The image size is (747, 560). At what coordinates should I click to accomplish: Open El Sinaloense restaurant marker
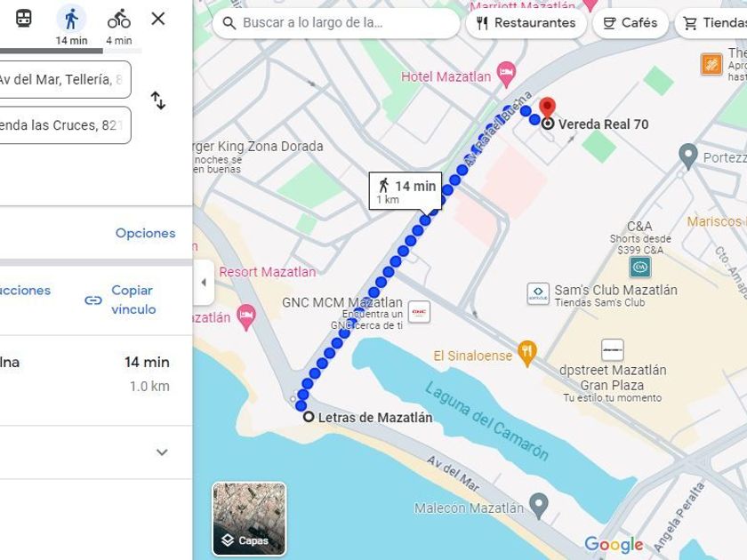[x=526, y=354]
